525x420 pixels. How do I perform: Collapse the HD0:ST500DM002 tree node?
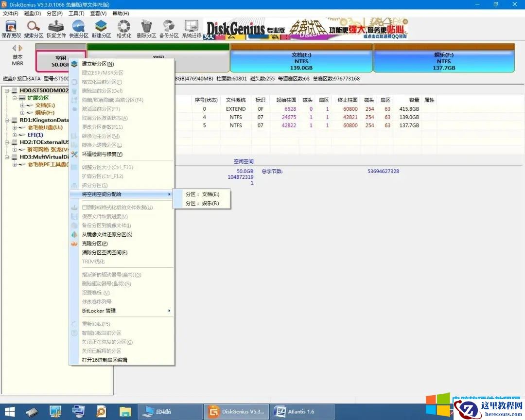[x=7, y=90]
